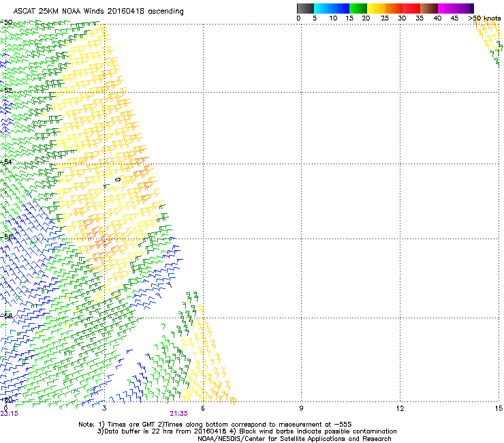Select the brown 35-40 knots color bar segment
The height and width of the screenshot is (443, 504).
pos(429,8)
